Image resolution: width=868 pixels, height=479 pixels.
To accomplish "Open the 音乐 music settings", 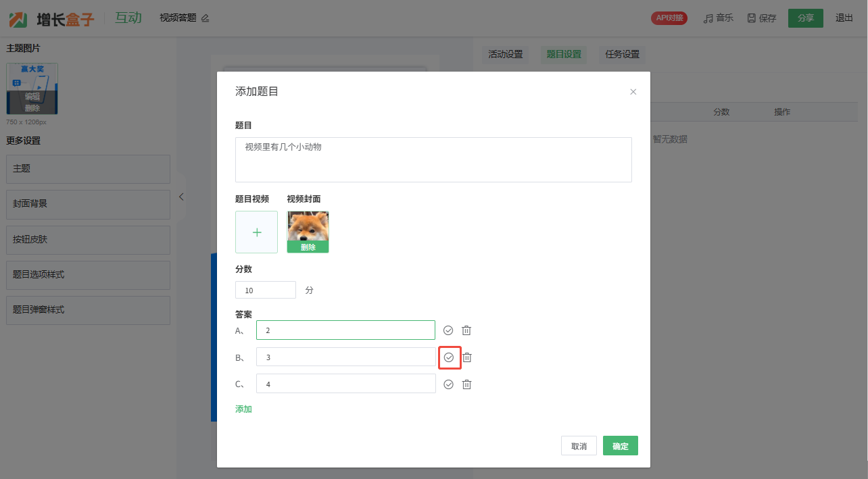I will pos(718,18).
